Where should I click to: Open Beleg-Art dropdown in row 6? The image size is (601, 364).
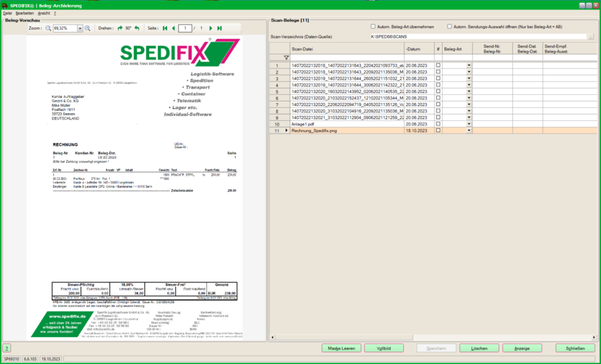pyautogui.click(x=469, y=98)
